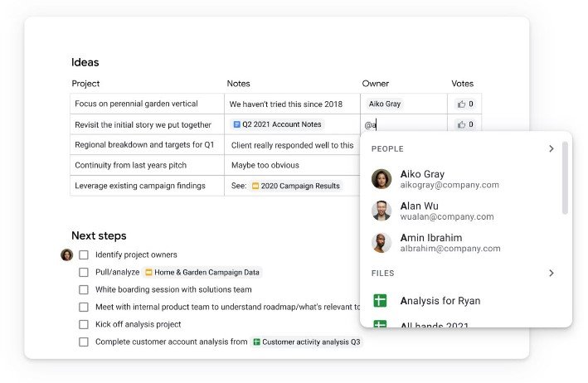Viewport: 588px width, 383px height.
Task: Open Customer activity analysis Q3 sheet chip
Action: tap(306, 342)
